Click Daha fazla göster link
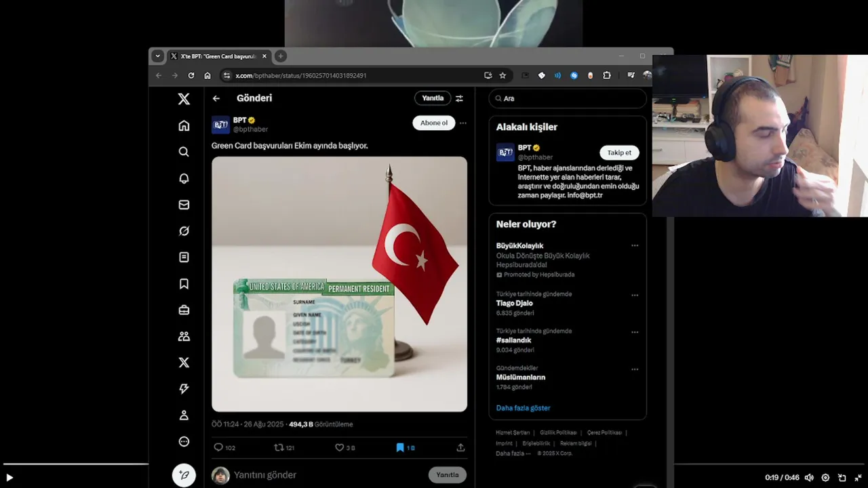This screenshot has height=488, width=868. click(x=523, y=408)
